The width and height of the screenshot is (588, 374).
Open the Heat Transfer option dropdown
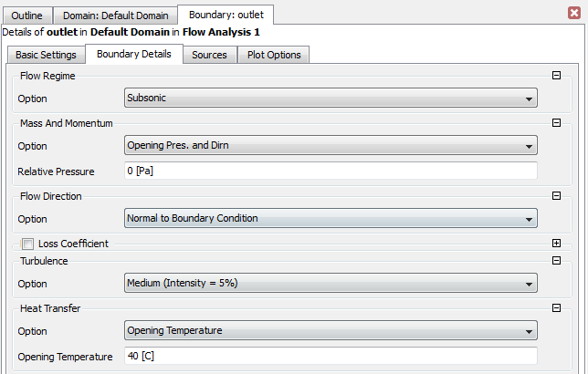pos(330,331)
